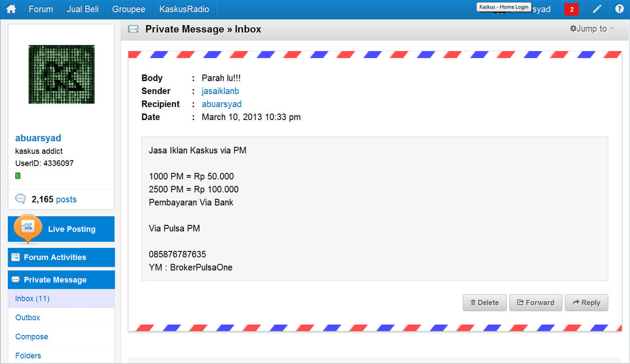The width and height of the screenshot is (630, 364).
Task: Open the abuarsyad avatar image
Action: (x=62, y=74)
